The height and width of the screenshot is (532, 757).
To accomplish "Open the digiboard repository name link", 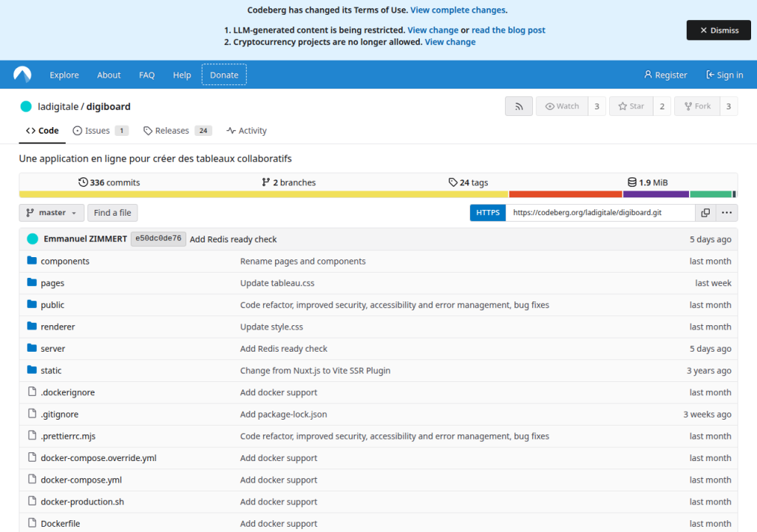I will 109,106.
